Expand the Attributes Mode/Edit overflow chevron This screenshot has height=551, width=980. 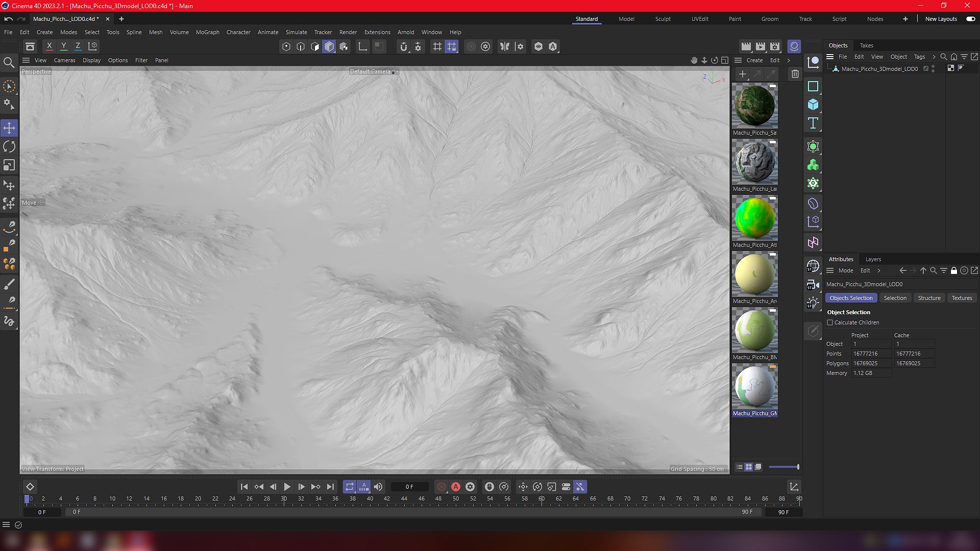pos(879,270)
